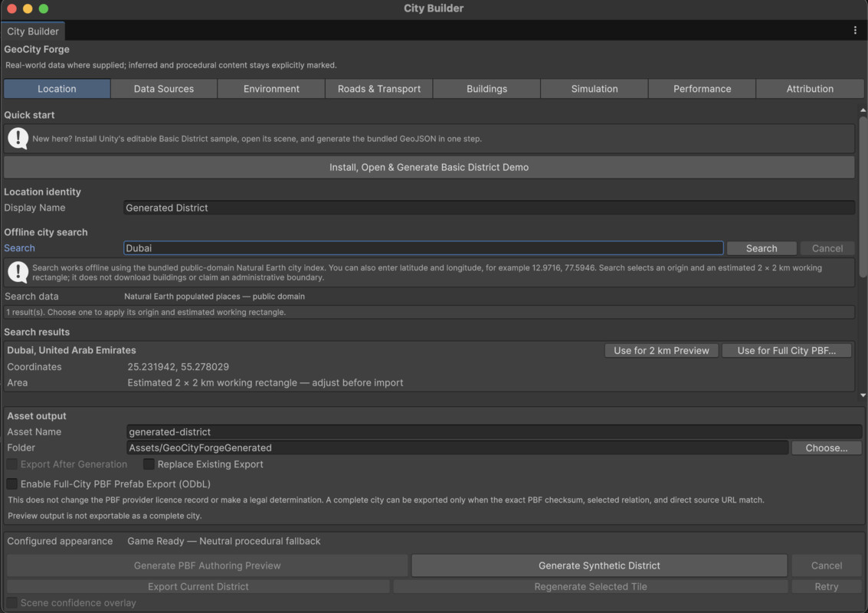Click Choose... to pick the output folder
Image resolution: width=868 pixels, height=613 pixels.
(x=826, y=447)
